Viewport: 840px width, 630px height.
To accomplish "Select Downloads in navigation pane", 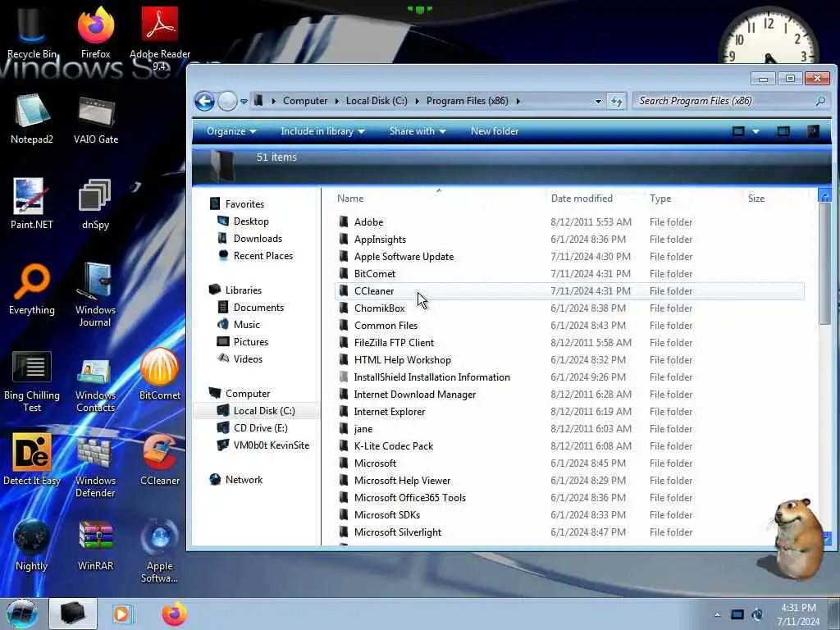I will click(x=257, y=239).
